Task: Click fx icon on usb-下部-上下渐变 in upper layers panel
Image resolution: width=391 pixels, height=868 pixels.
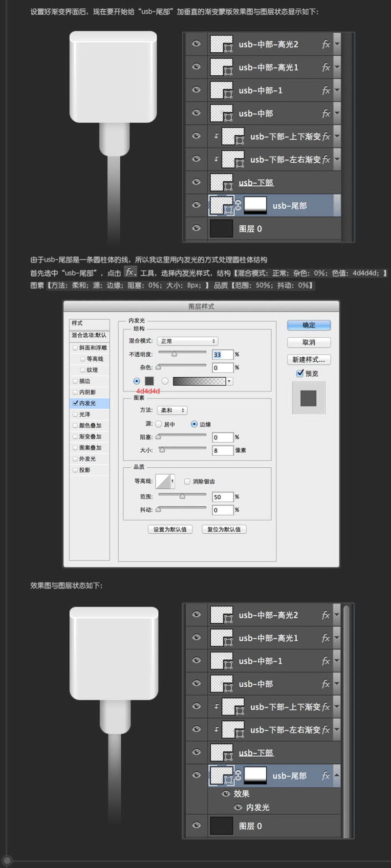Action: 326,136
